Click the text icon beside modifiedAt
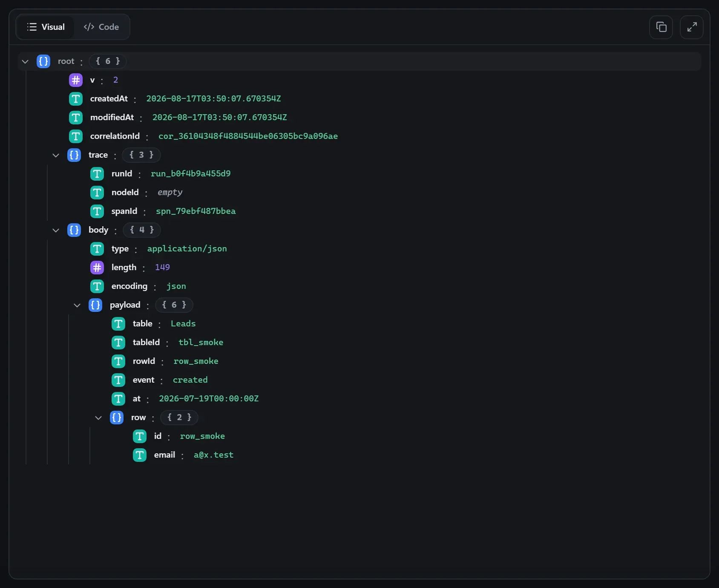 pyautogui.click(x=76, y=118)
